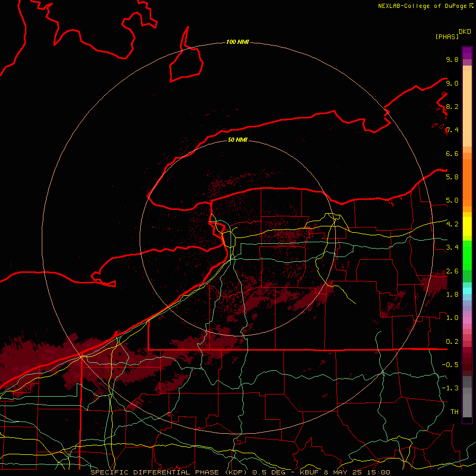The height and width of the screenshot is (476, 476).
Task: Click the 50 NMI range ring label
Action: coord(237,140)
